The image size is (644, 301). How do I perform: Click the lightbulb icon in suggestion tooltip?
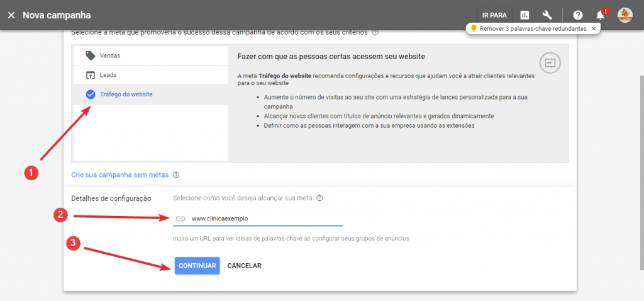474,29
